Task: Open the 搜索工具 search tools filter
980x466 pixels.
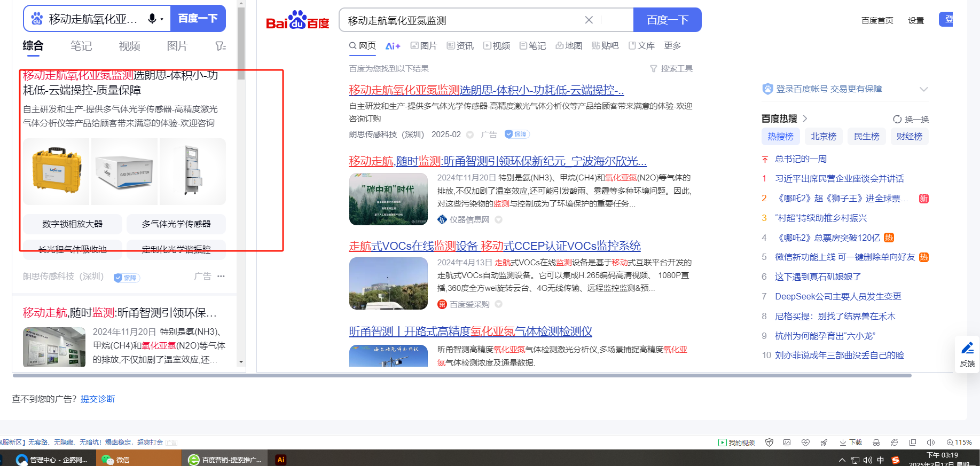Action: click(671, 69)
